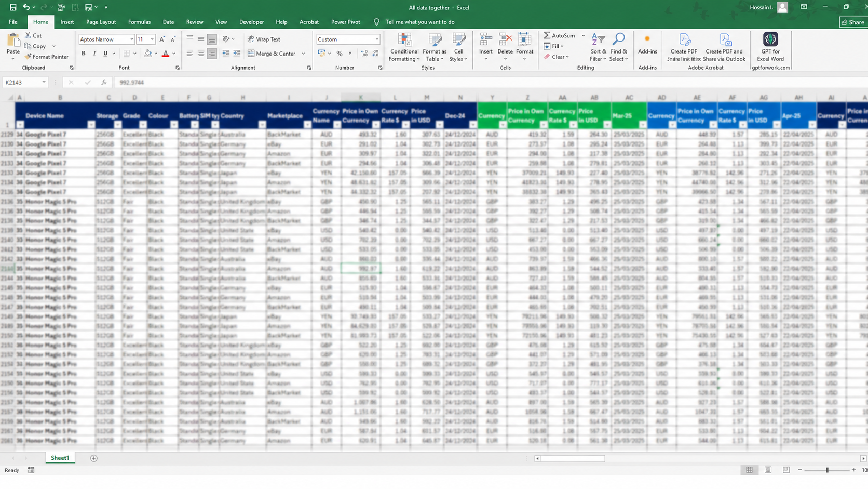The width and height of the screenshot is (868, 489).
Task: Open the Name Box dropdown arrow
Action: pyautogui.click(x=44, y=82)
